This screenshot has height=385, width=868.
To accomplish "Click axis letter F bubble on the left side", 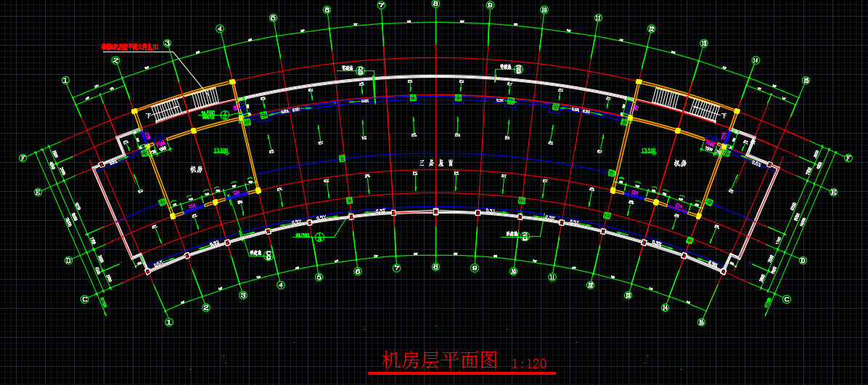I will tap(22, 158).
